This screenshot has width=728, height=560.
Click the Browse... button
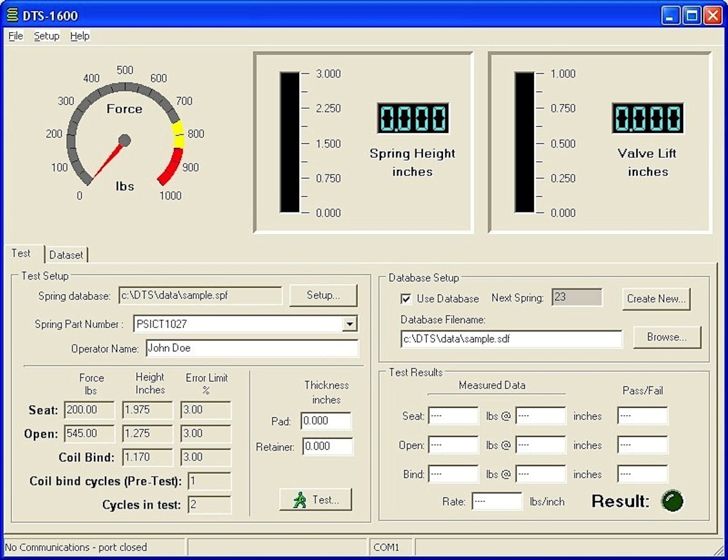pyautogui.click(x=667, y=337)
